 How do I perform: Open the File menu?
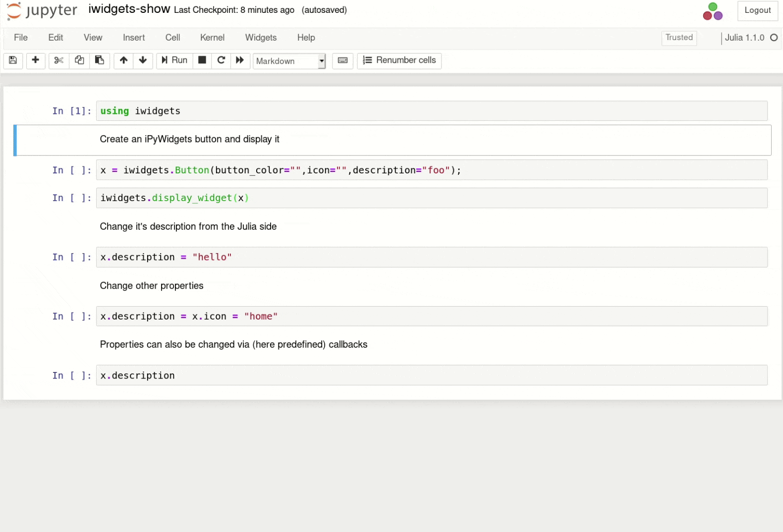(21, 38)
